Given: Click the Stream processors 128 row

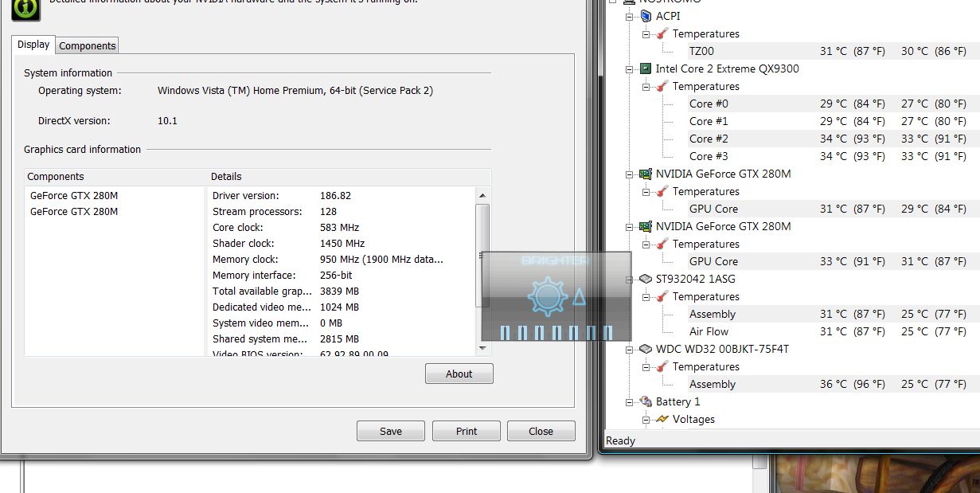Looking at the screenshot, I should [342, 211].
